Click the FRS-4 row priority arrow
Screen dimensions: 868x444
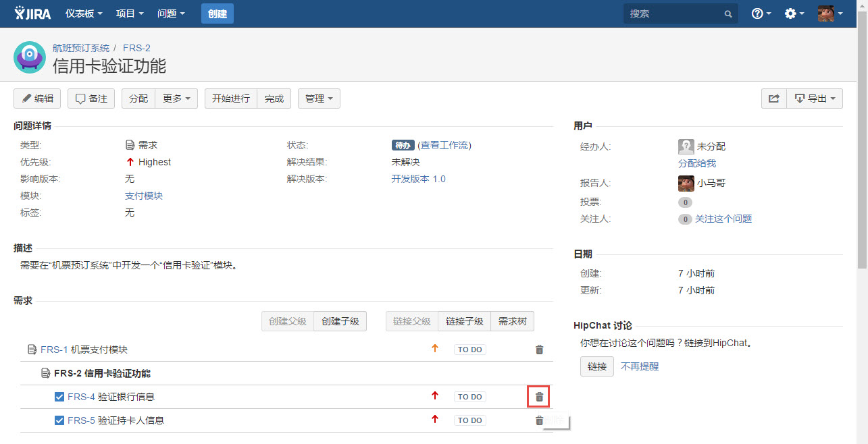[435, 396]
